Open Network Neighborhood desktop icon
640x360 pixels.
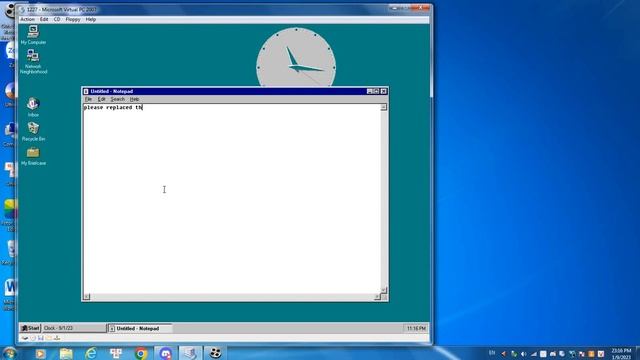[x=33, y=61]
